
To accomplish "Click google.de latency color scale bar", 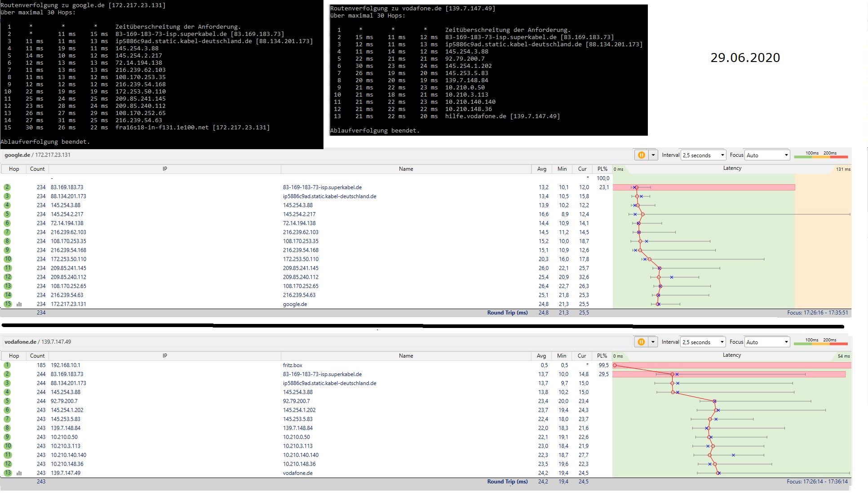I will coord(820,157).
